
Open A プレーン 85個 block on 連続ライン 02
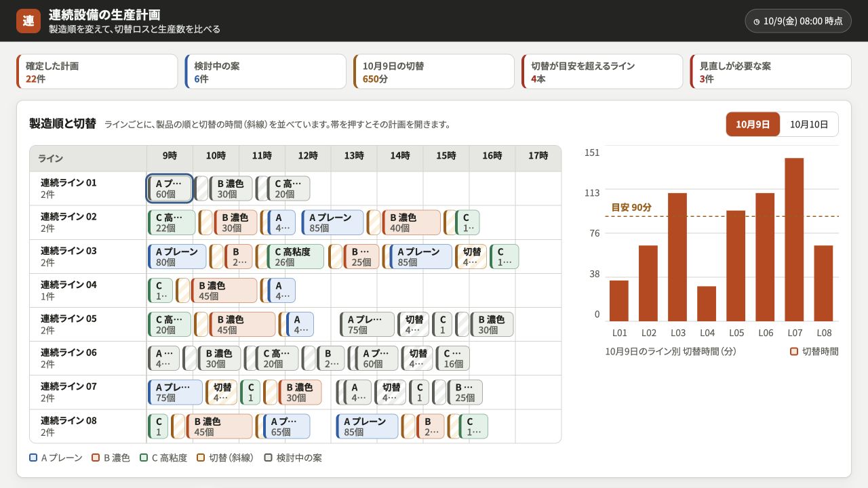332,222
